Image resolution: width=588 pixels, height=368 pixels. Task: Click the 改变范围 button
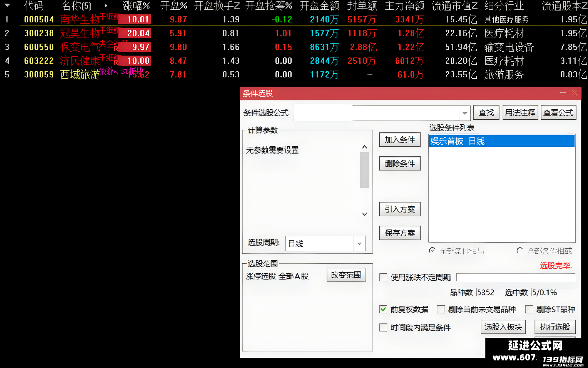coord(346,275)
